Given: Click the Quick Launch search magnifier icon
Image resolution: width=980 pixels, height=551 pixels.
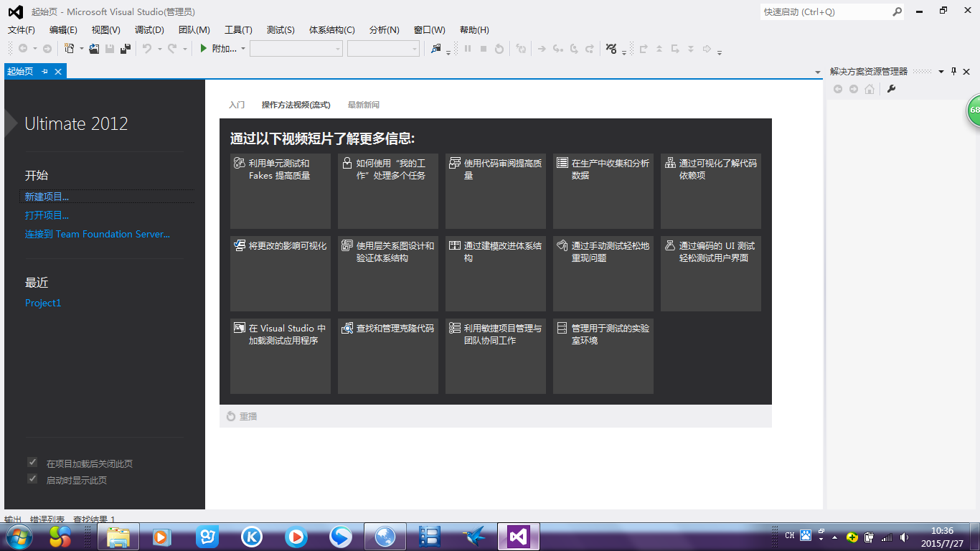Looking at the screenshot, I should point(897,11).
